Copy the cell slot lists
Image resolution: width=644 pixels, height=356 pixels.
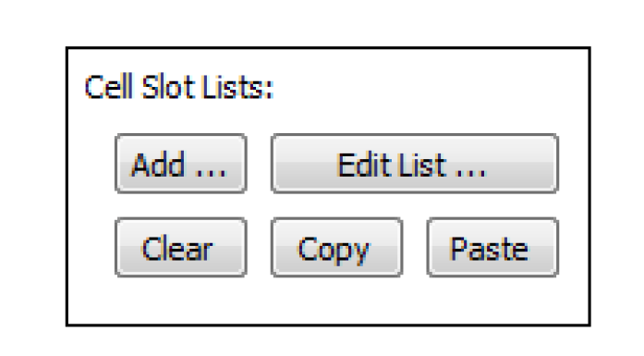(x=336, y=248)
